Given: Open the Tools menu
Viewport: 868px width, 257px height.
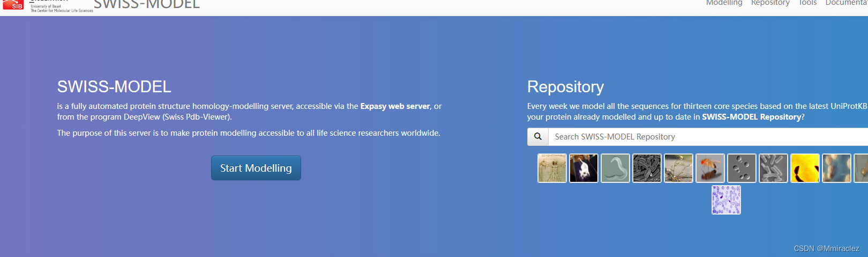Looking at the screenshot, I should pyautogui.click(x=807, y=3).
